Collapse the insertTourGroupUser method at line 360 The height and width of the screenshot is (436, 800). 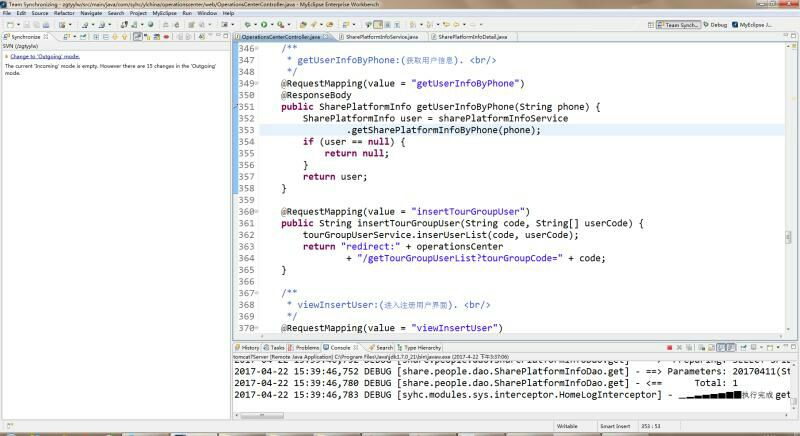[x=258, y=212]
